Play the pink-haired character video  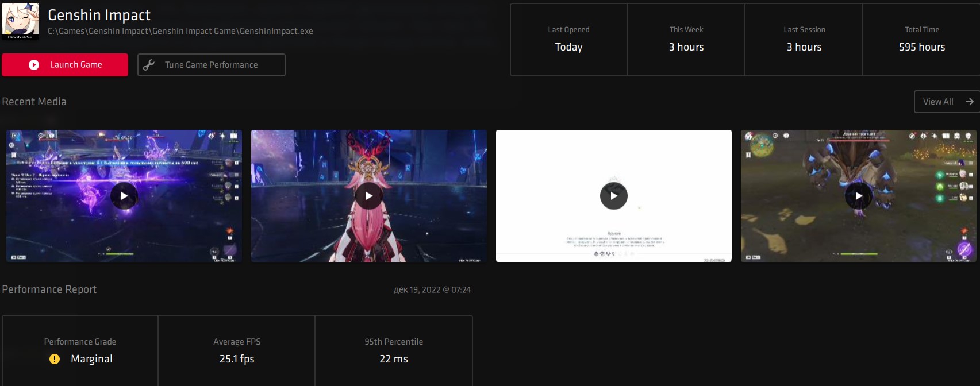click(x=369, y=196)
